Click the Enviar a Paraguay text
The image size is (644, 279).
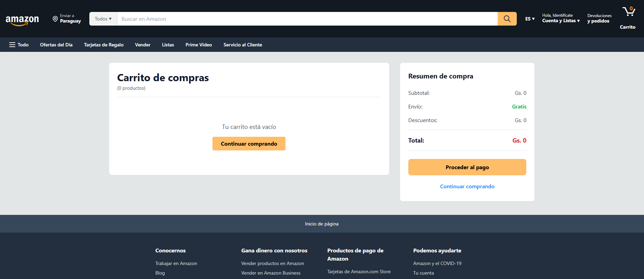pyautogui.click(x=70, y=18)
